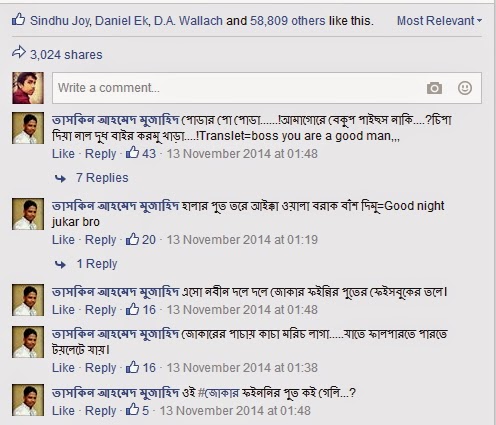Click your profile picture beside comment box
Screen dimensions: 496x425
click(28, 88)
